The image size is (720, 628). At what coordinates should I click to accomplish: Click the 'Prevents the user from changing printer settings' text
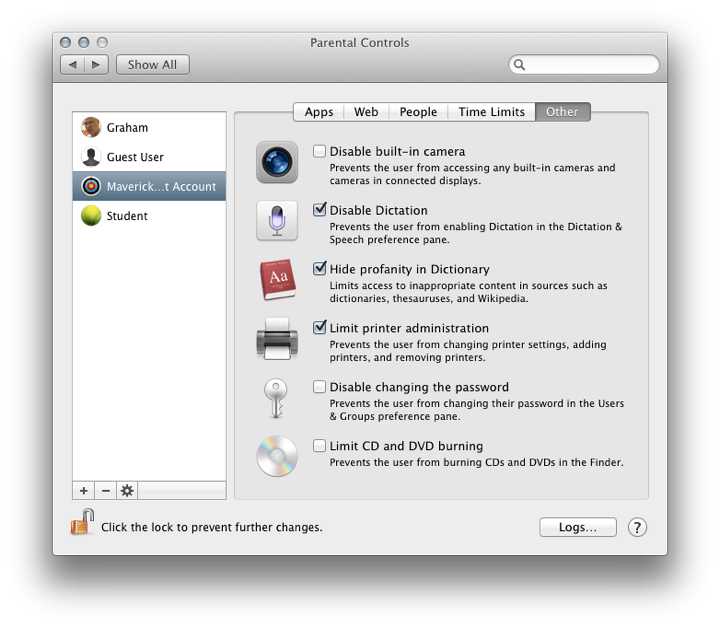coord(468,351)
